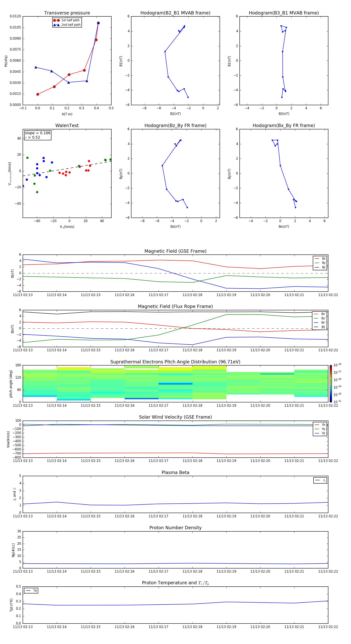Viewport: 351px width, 644px height.
Task: Select the "By'" flux rope legend entry
Action: point(320,318)
